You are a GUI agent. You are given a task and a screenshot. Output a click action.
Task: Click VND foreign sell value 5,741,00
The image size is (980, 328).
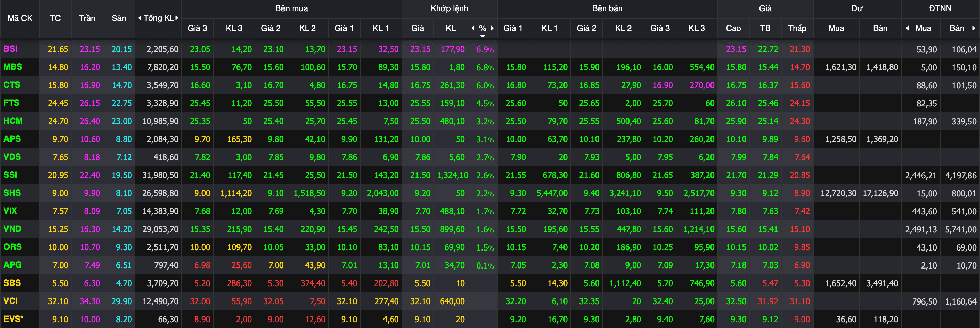tap(961, 229)
